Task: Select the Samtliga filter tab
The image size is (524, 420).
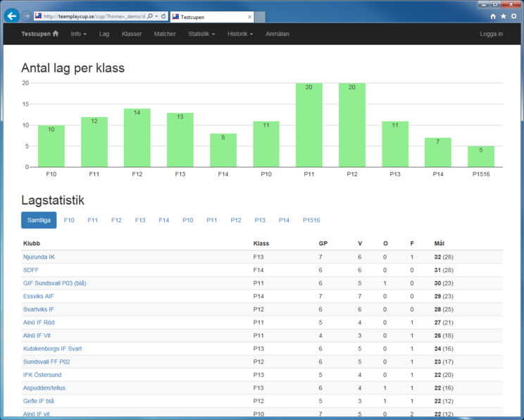Action: 39,220
